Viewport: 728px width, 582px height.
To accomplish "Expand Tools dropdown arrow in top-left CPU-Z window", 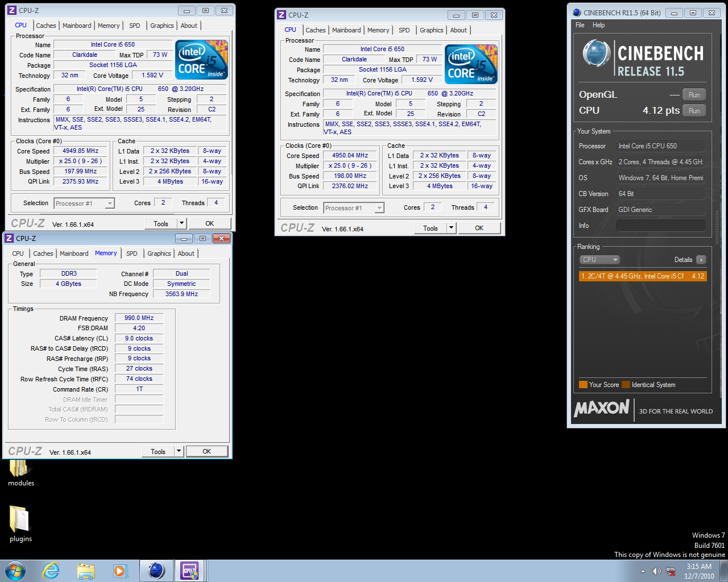I will click(x=182, y=223).
